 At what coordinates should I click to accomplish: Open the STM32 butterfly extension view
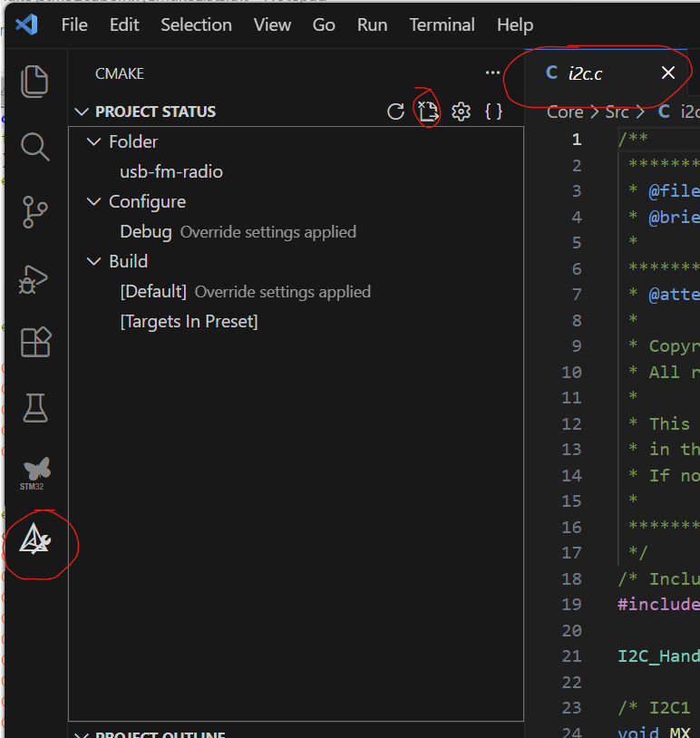[34, 473]
